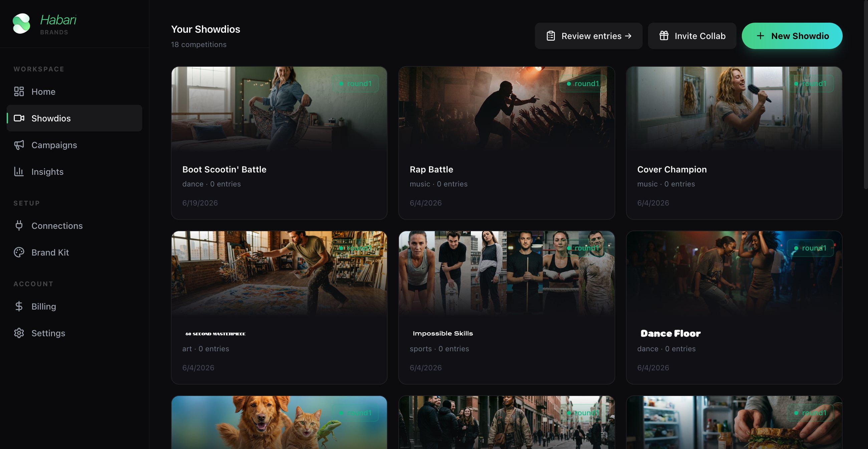868x449 pixels.
Task: Click the Settings gear icon
Action: pyautogui.click(x=19, y=333)
